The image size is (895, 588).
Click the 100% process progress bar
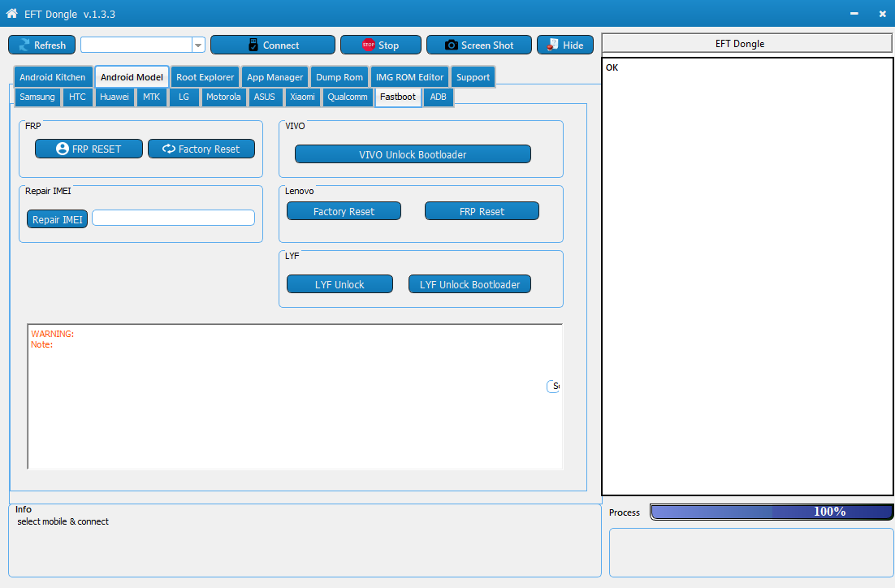(x=772, y=512)
